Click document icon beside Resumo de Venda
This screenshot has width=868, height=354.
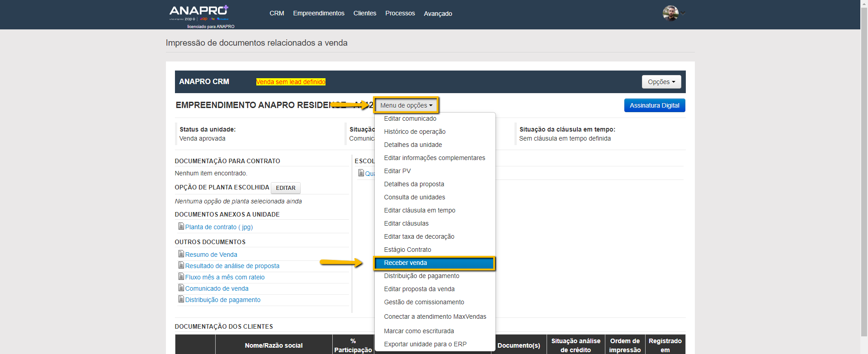tap(181, 254)
